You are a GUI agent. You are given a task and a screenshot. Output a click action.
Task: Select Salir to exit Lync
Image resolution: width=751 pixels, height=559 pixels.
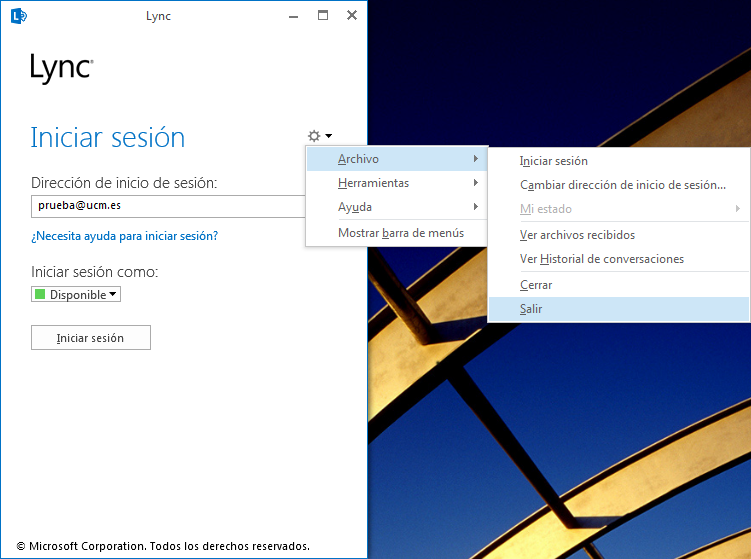pos(619,309)
